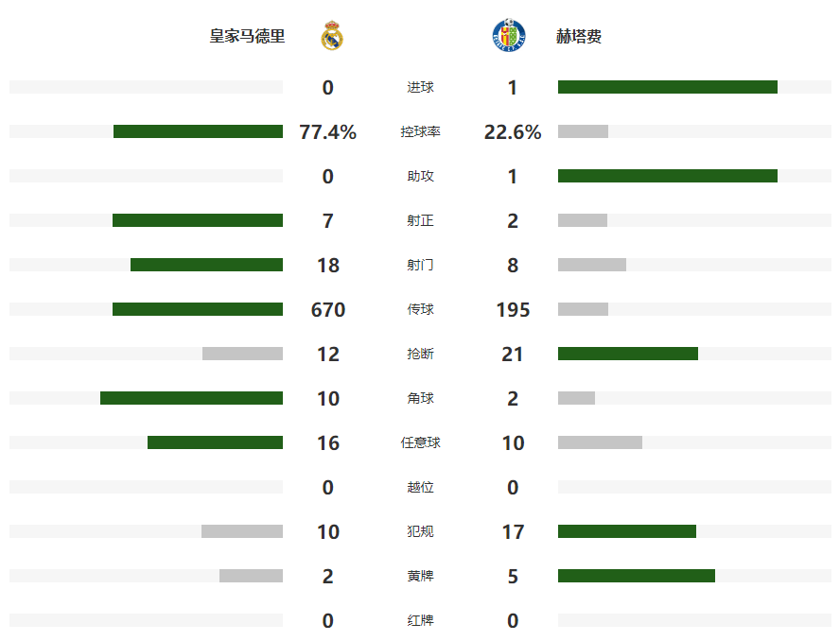The height and width of the screenshot is (641, 840).
Task: Click the 助攻 stat label
Action: click(420, 177)
